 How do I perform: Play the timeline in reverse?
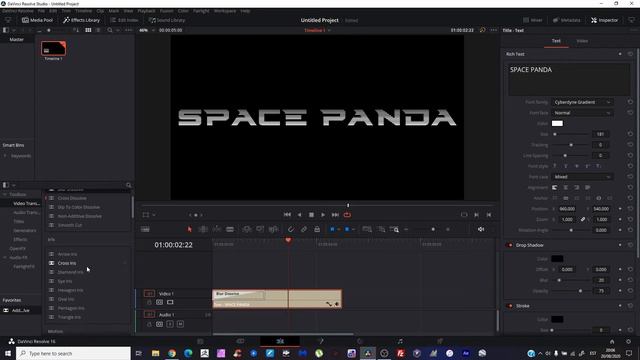click(x=300, y=215)
